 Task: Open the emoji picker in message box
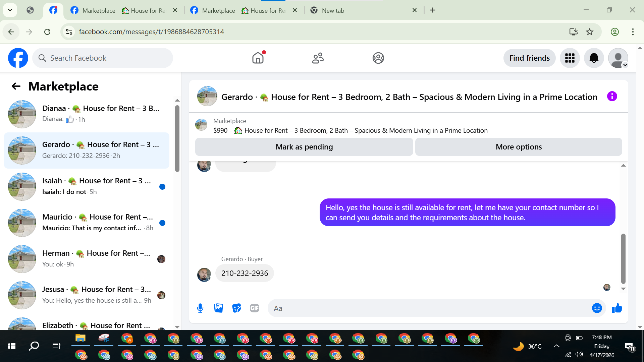pyautogui.click(x=597, y=308)
